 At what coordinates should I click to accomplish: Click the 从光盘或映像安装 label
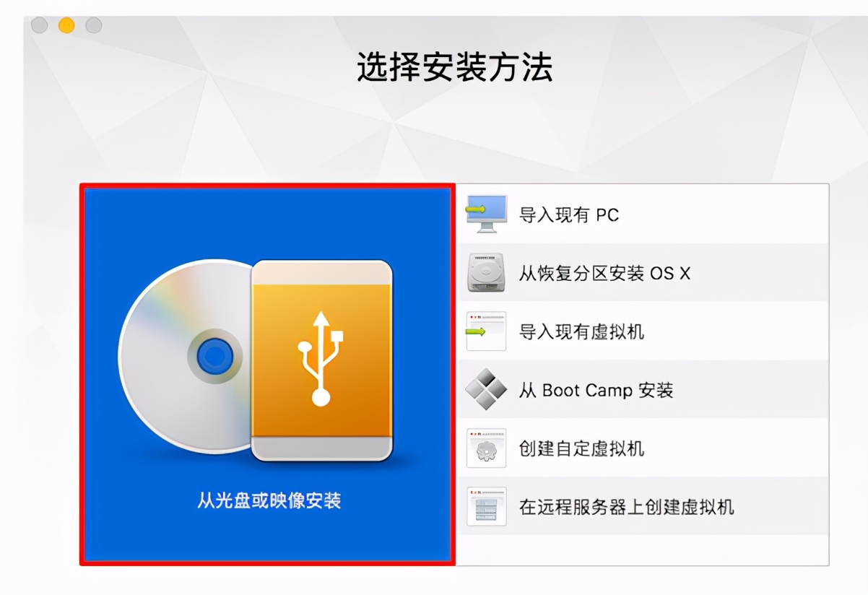coord(269,500)
